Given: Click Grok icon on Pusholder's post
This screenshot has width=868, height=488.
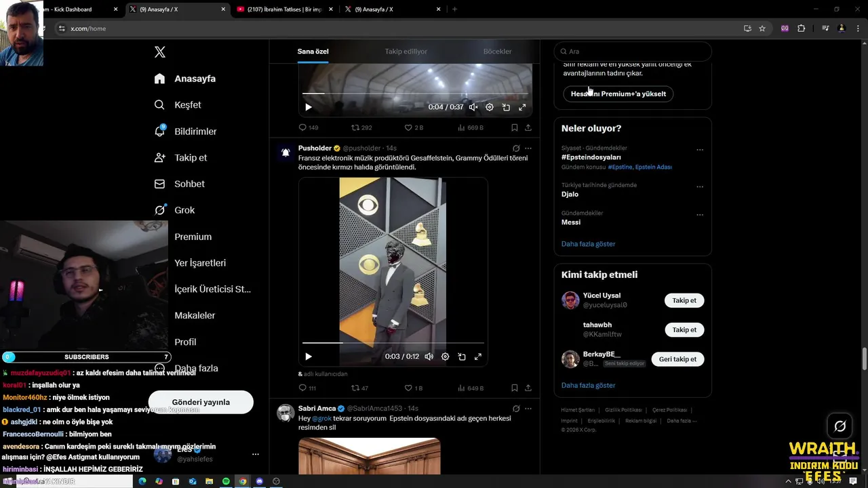Looking at the screenshot, I should coord(516,148).
